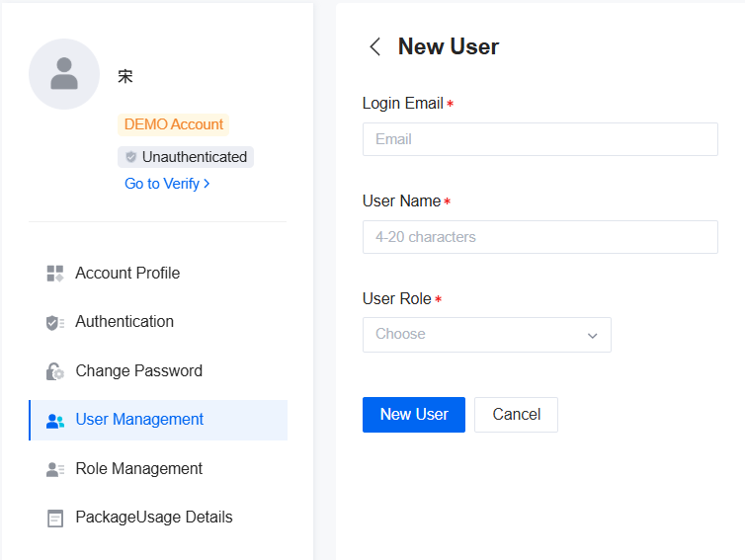Click the User Role chevron arrow
Screen dimensions: 745x560
[x=593, y=336]
